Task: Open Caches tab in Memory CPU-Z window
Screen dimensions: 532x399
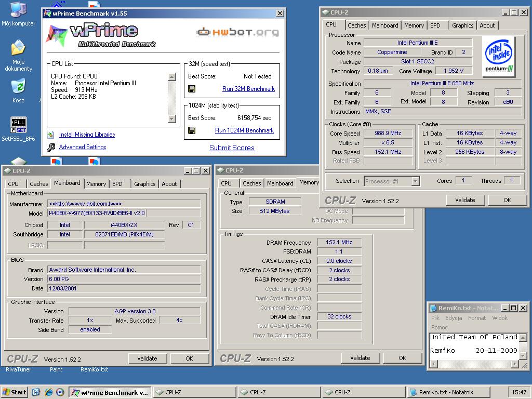Action: tap(252, 183)
